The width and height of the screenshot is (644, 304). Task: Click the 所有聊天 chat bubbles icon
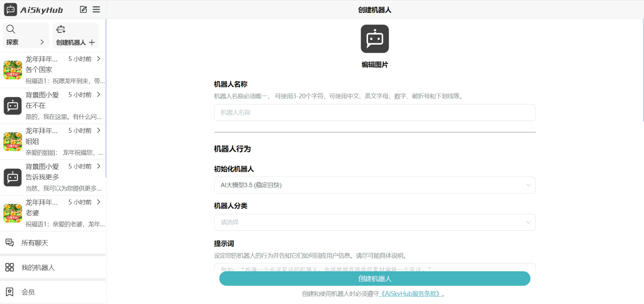[10, 242]
